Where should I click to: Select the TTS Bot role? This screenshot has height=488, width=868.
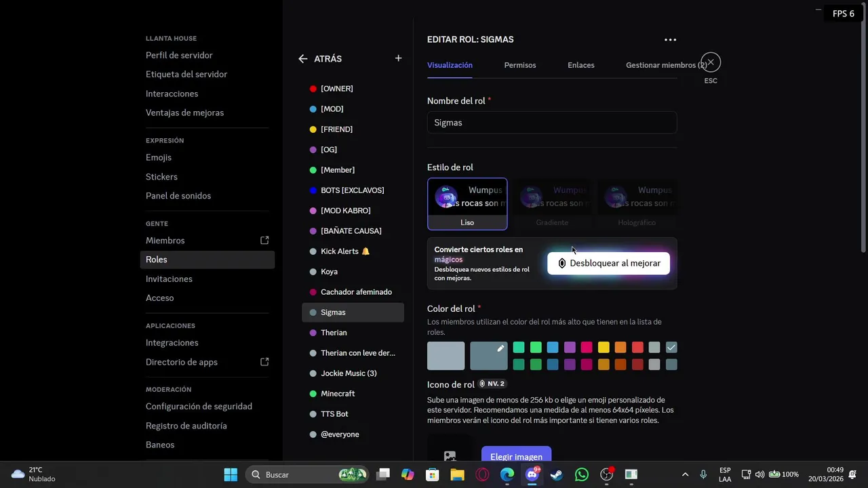point(353,414)
